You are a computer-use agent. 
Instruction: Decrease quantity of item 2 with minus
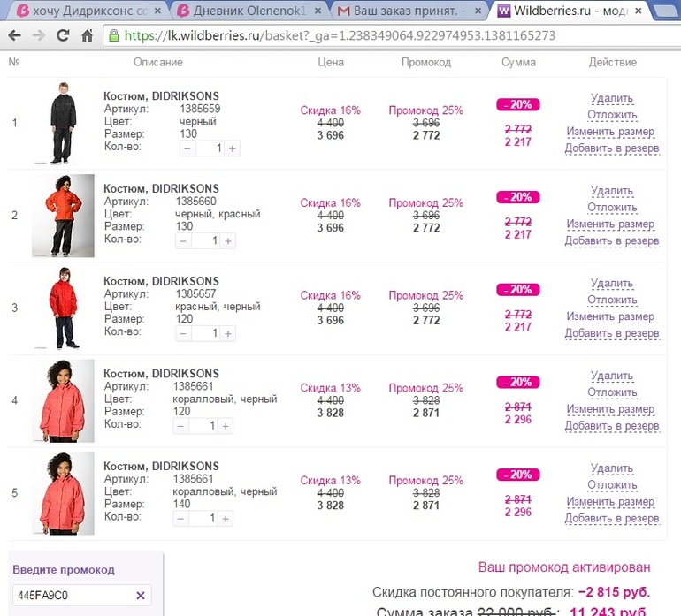click(184, 240)
